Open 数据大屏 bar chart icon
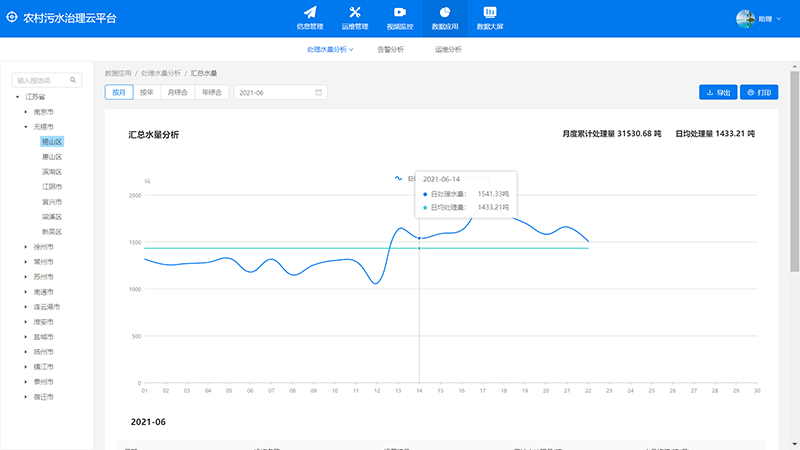 (x=490, y=12)
